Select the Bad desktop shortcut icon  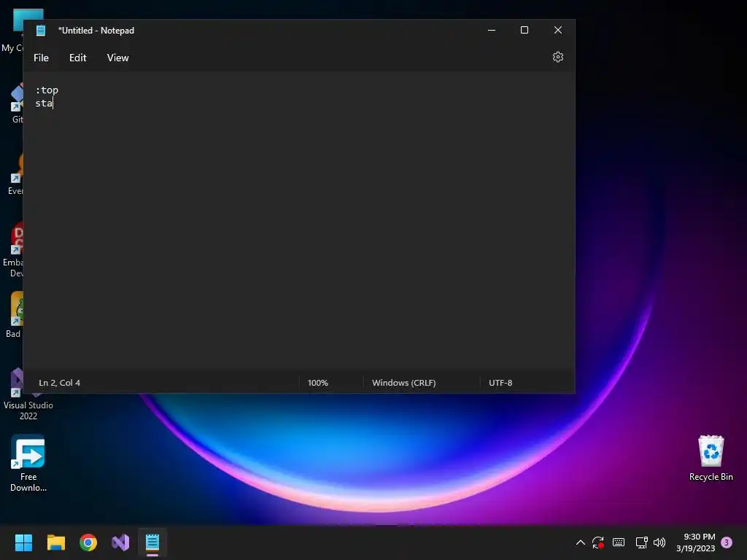[15, 314]
